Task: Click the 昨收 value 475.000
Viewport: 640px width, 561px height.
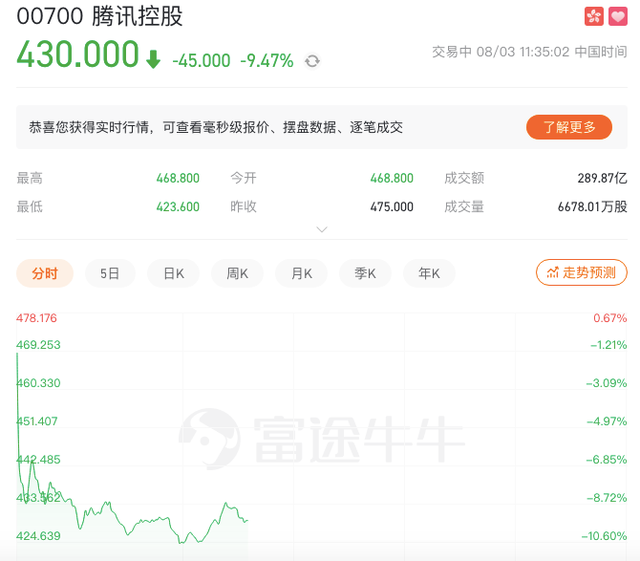Action: coord(392,207)
